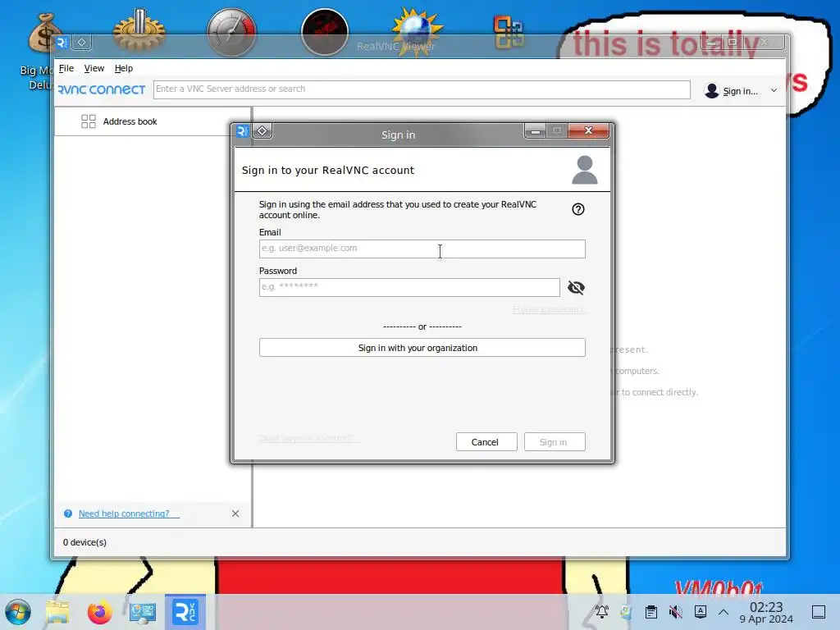Open the system settings taskbar icon
The width and height of the screenshot is (840, 630).
click(x=143, y=612)
